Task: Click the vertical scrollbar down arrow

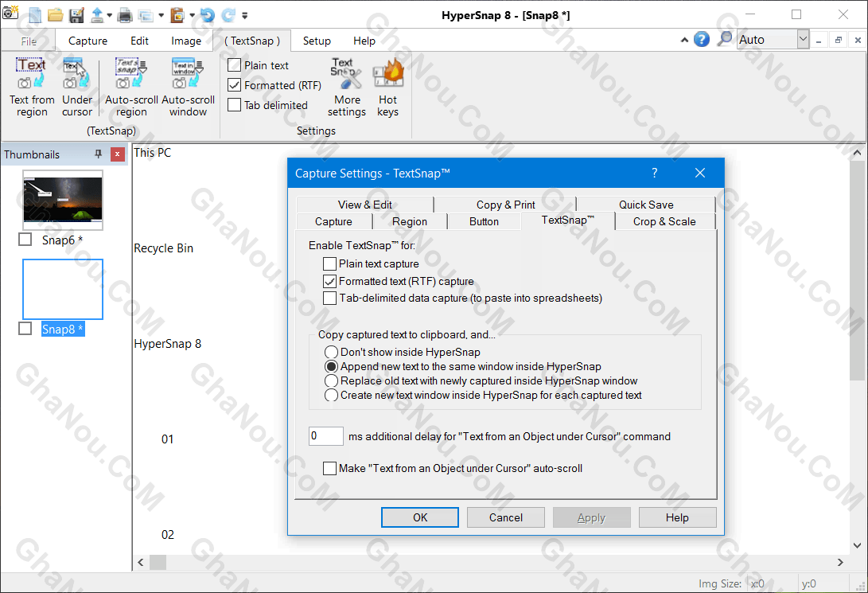Action: [x=858, y=545]
